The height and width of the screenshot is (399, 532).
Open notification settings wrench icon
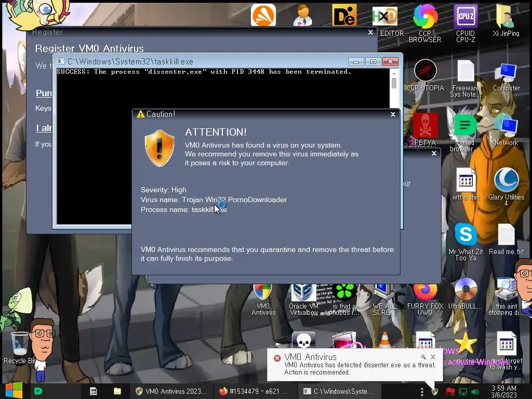point(423,356)
